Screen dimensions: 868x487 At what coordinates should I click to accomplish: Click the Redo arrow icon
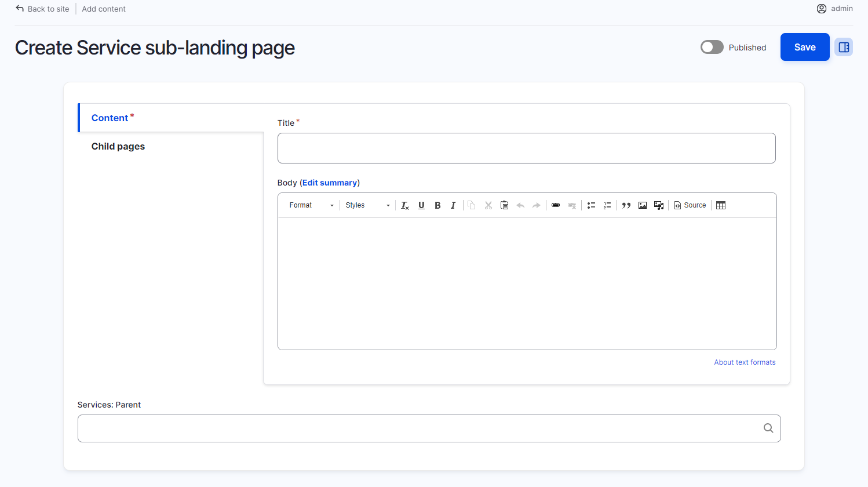point(537,205)
